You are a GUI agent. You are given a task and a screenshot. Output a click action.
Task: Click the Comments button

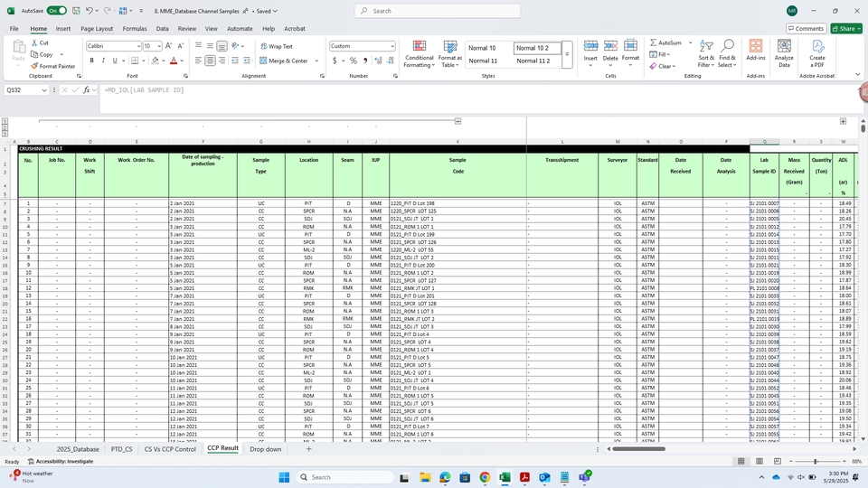point(806,29)
